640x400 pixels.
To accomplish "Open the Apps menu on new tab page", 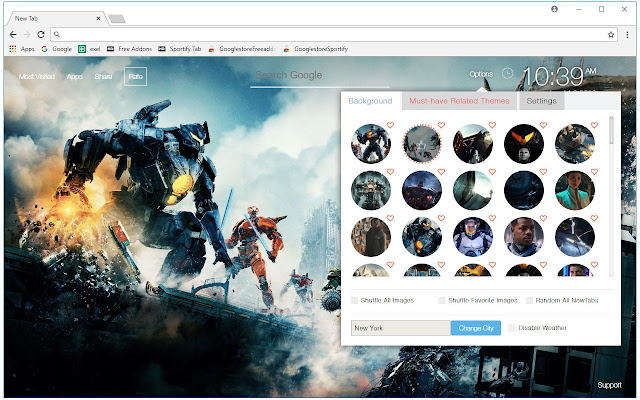I will point(74,76).
